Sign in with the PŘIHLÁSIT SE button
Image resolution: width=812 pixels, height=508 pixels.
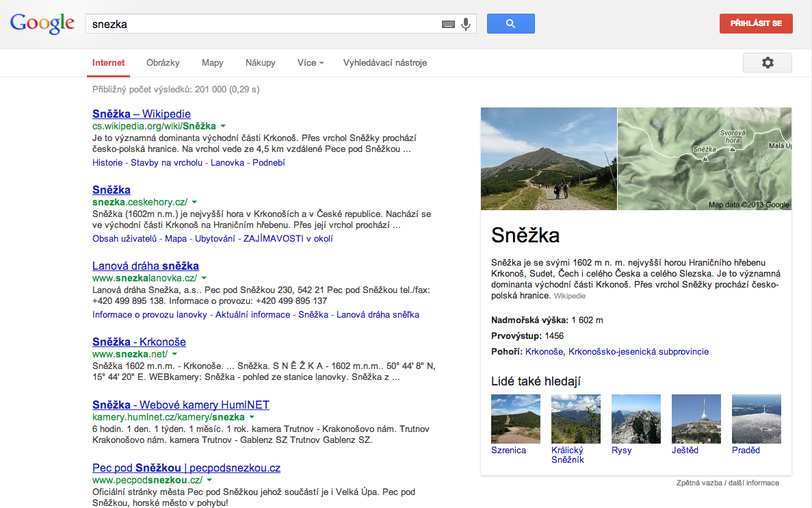coord(756,23)
